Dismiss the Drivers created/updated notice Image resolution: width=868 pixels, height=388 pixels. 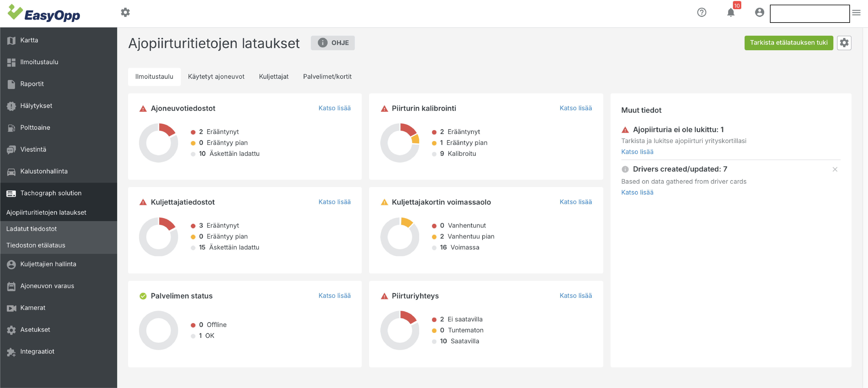point(835,169)
